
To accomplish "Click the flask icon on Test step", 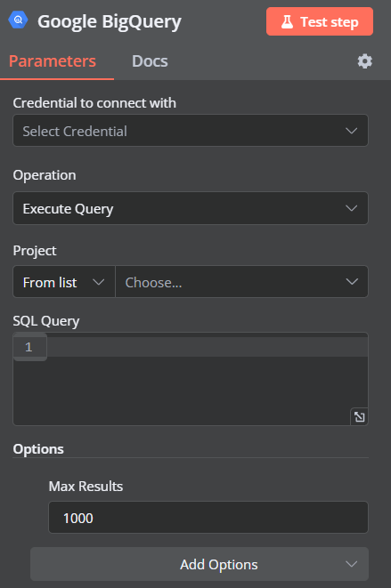I will (x=288, y=21).
